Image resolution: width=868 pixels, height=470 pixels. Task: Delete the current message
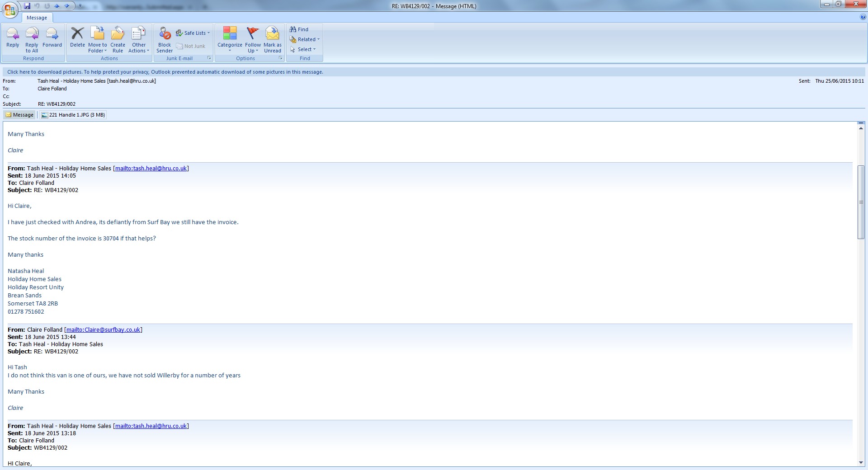77,34
